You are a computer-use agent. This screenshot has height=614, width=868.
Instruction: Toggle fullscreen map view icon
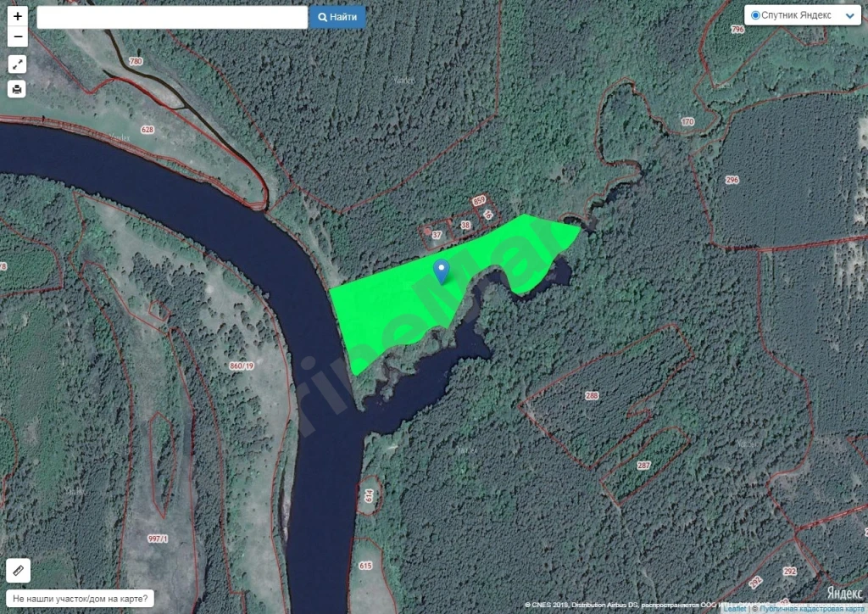(x=17, y=64)
